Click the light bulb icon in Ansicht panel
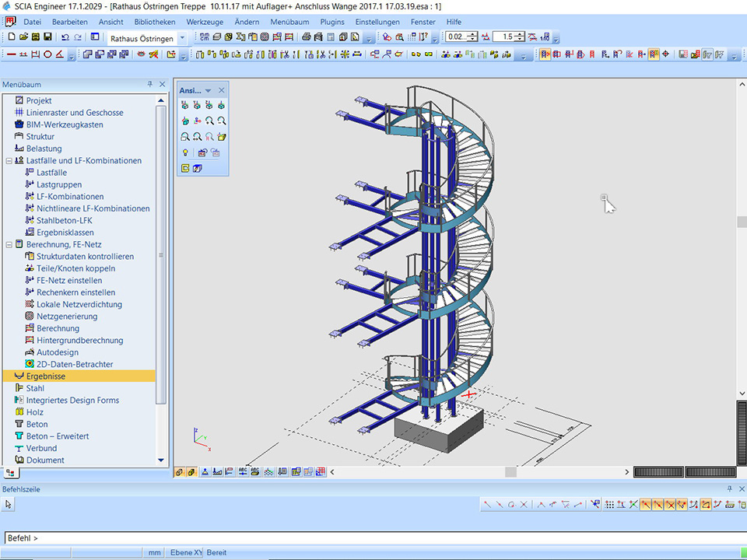The width and height of the screenshot is (747, 560). click(185, 152)
